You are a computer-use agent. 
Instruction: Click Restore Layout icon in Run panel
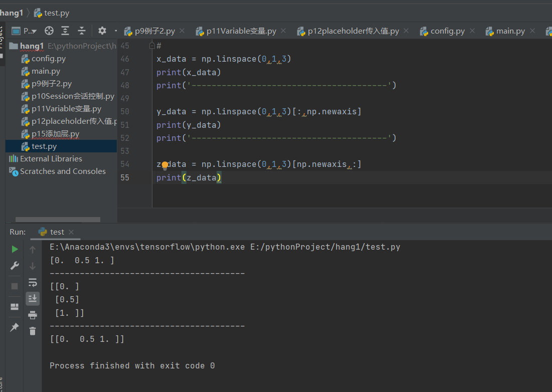[15, 306]
